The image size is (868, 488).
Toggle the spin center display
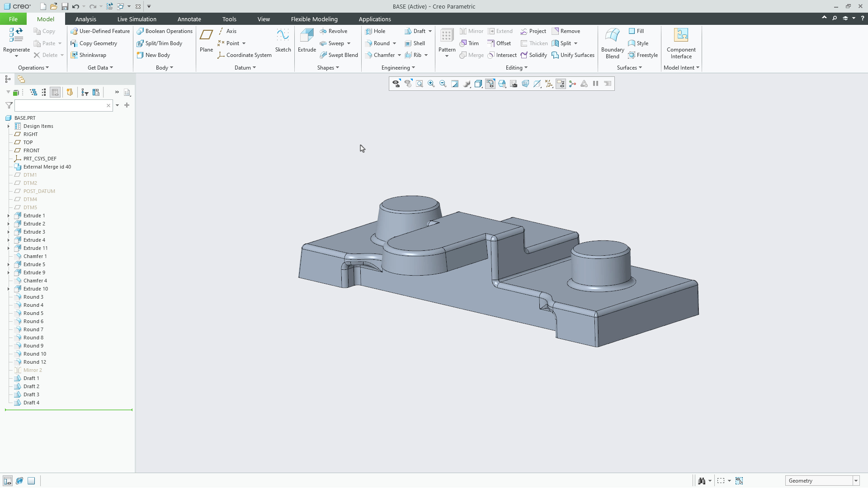coord(572,84)
